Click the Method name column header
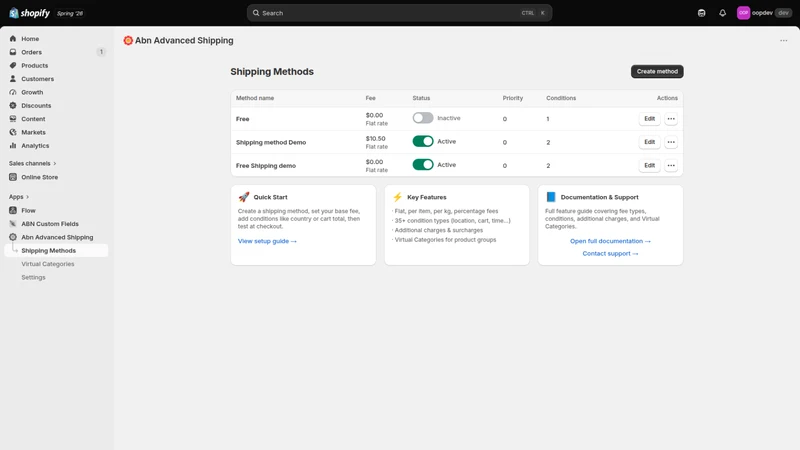This screenshot has height=450, width=800. pyautogui.click(x=255, y=98)
